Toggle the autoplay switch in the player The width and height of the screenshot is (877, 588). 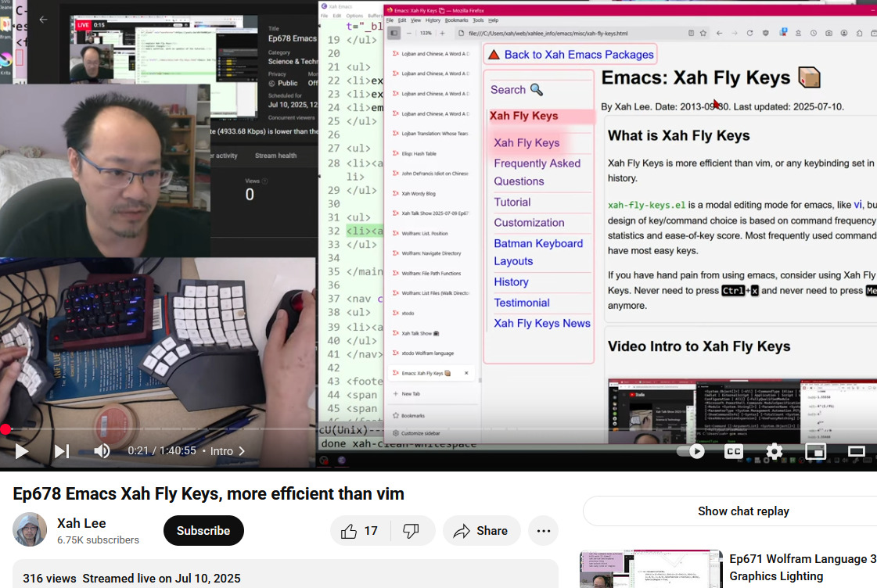coord(690,451)
